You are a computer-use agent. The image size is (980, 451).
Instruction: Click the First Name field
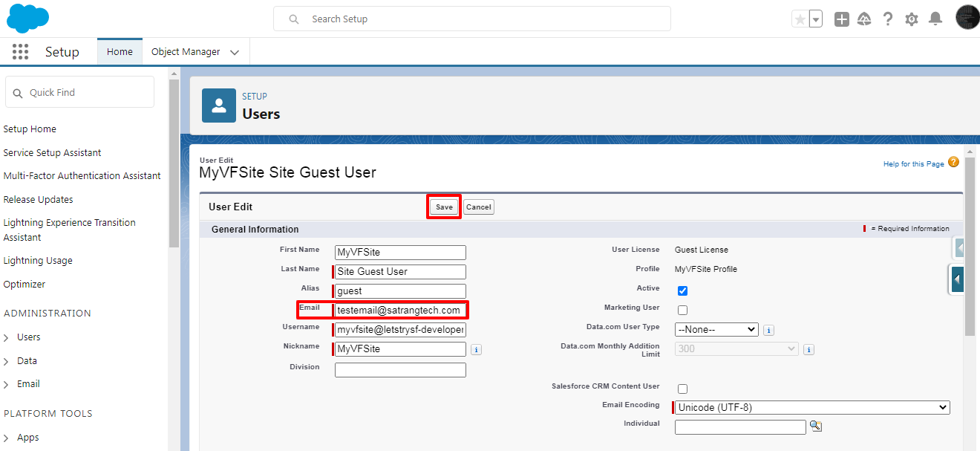coord(400,253)
